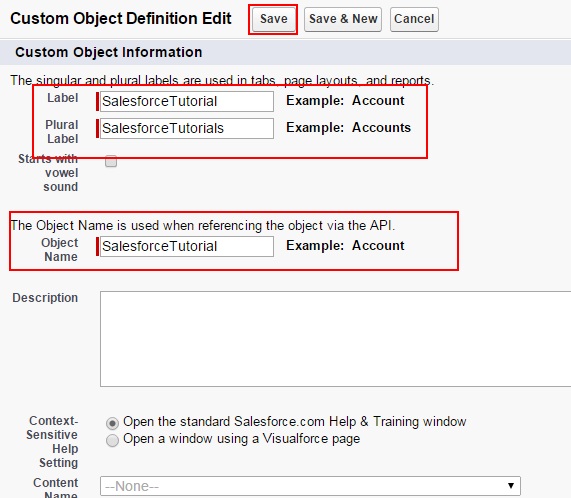The height and width of the screenshot is (498, 571).
Task: Tick the Starts with vowel sound checkbox
Action: click(111, 161)
